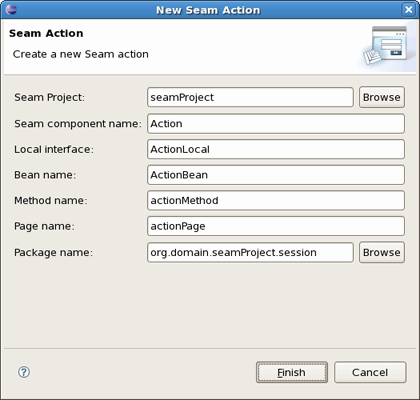Click the help question mark icon
The height and width of the screenshot is (400, 420).
pyautogui.click(x=24, y=372)
